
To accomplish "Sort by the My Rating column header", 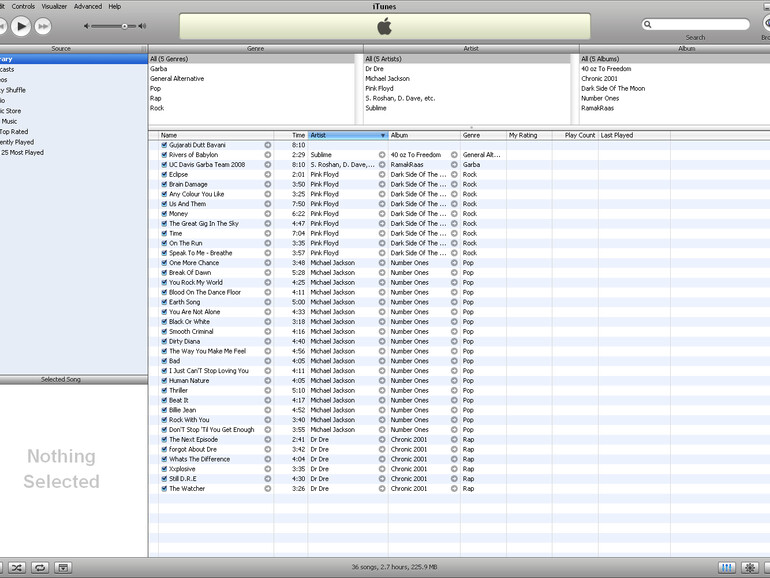I will [x=529, y=135].
